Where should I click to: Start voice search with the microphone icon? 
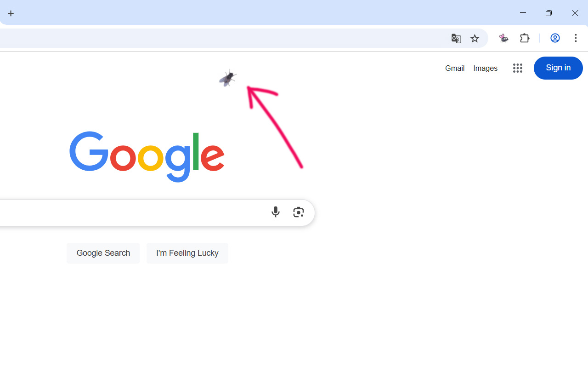pyautogui.click(x=276, y=212)
